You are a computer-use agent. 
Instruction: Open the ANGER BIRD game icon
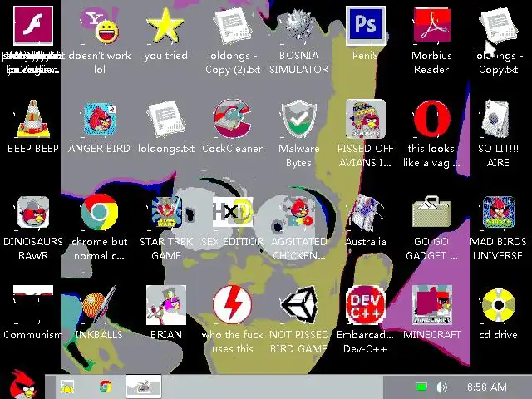click(x=100, y=120)
